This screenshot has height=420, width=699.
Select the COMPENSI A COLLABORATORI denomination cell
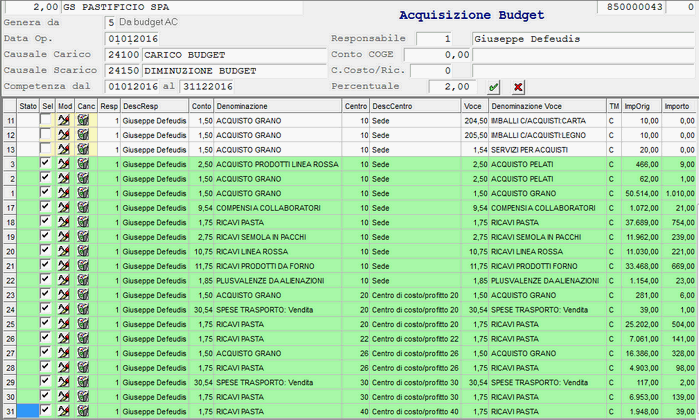(x=278, y=208)
